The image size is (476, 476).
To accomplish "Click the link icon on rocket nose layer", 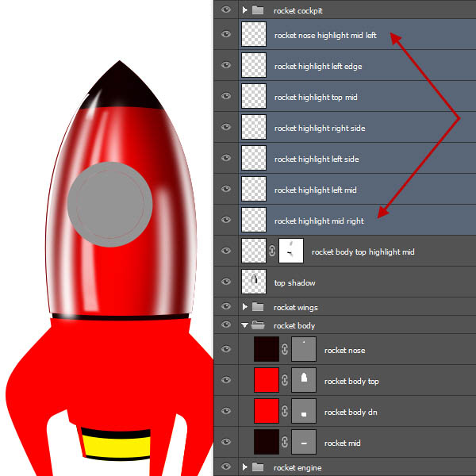I will [x=285, y=349].
